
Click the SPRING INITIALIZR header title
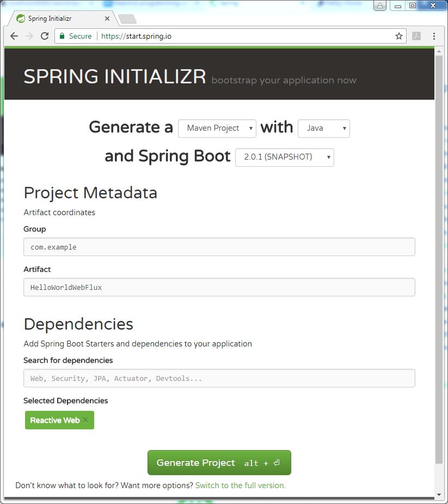pyautogui.click(x=115, y=76)
